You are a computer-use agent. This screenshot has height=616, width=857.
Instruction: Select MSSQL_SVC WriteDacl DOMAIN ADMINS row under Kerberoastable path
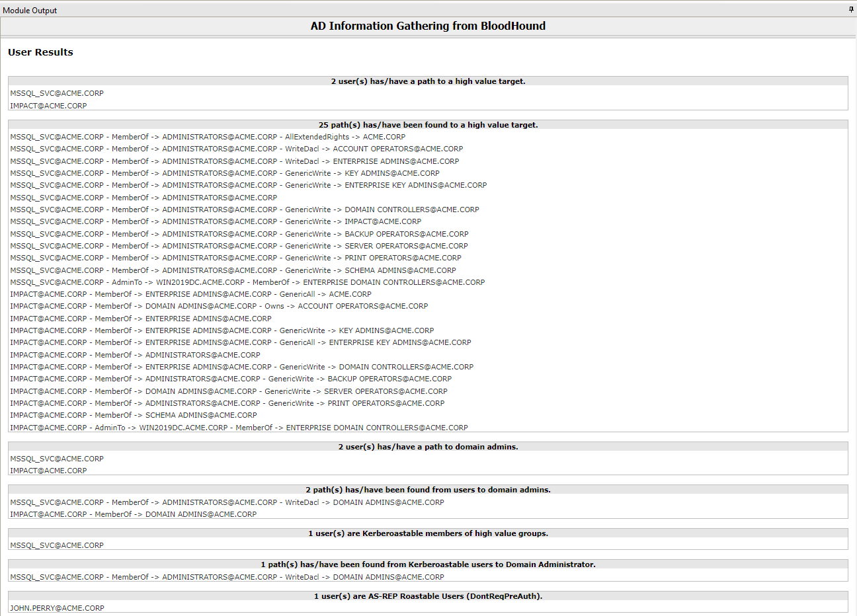227,577
